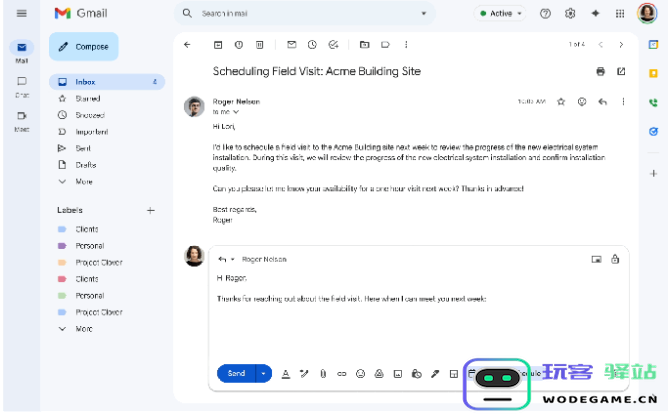Expand More under the Labels list
The width and height of the screenshot is (668, 414).
click(x=83, y=328)
